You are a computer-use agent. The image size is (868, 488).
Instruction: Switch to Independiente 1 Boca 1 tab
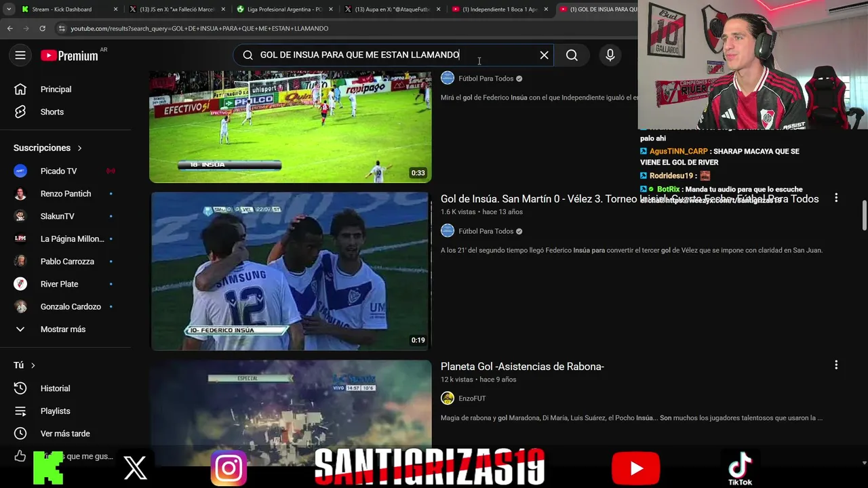tap(500, 9)
